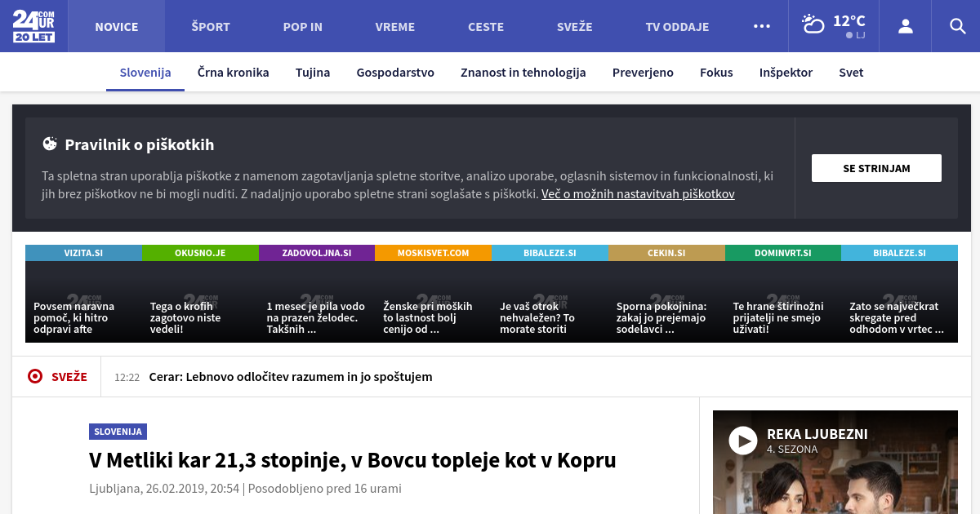Select the Šport menu item
Screen dimensions: 980x514
[211, 27]
